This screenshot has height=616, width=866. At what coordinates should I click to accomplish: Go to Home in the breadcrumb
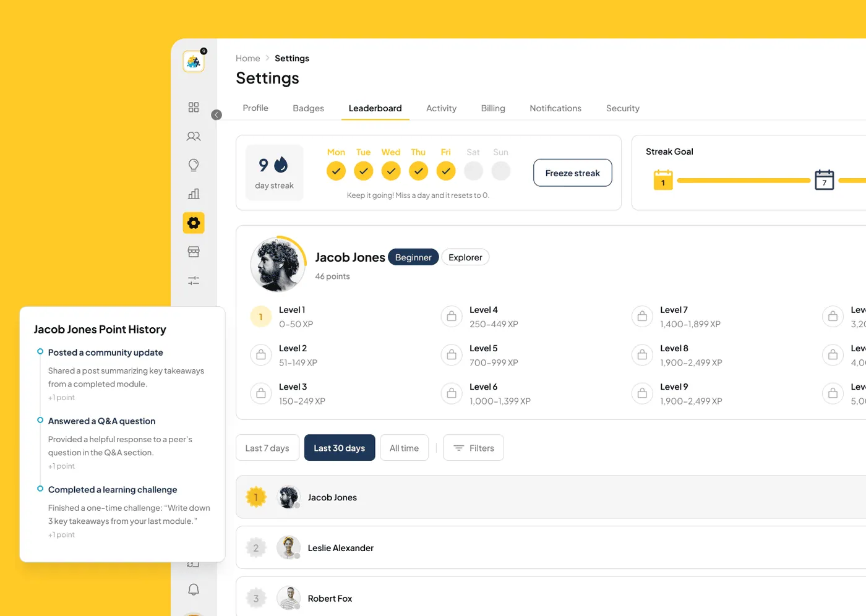pyautogui.click(x=248, y=58)
